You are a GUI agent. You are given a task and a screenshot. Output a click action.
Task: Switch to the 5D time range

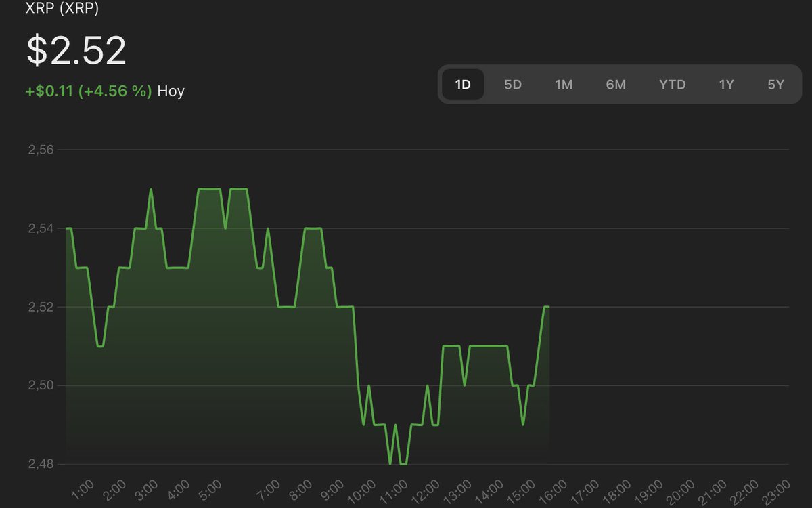tap(513, 85)
